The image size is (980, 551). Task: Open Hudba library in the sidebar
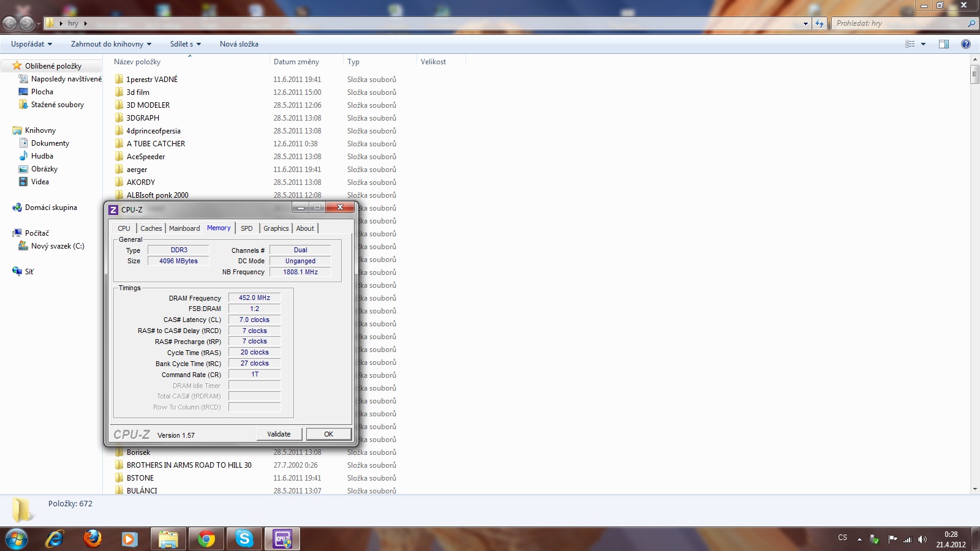42,156
